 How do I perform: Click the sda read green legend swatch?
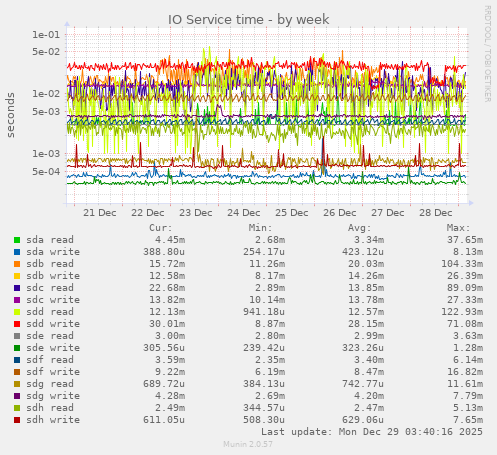(17, 240)
